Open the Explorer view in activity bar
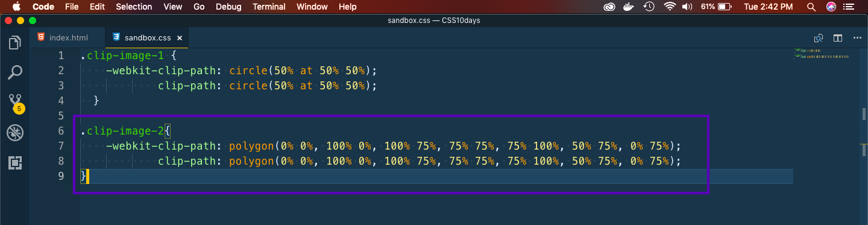Screen dimensions: 868x225 point(15,43)
